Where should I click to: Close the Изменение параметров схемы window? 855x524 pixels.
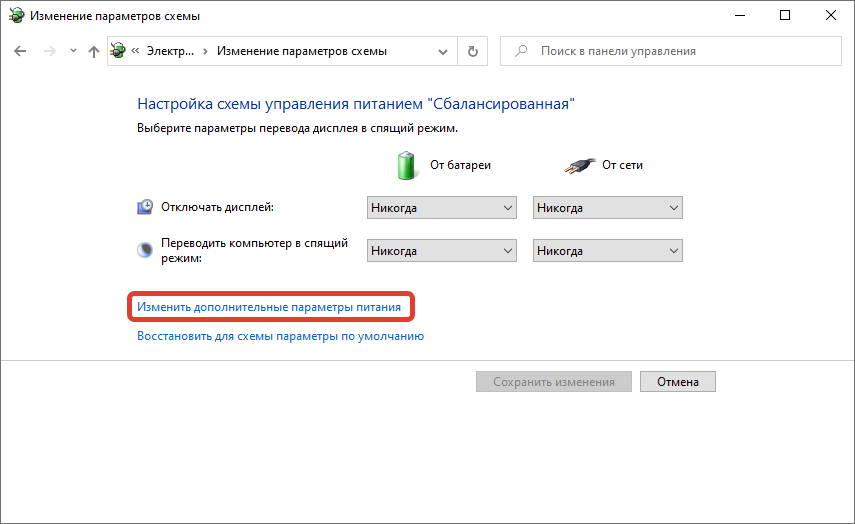(x=831, y=15)
